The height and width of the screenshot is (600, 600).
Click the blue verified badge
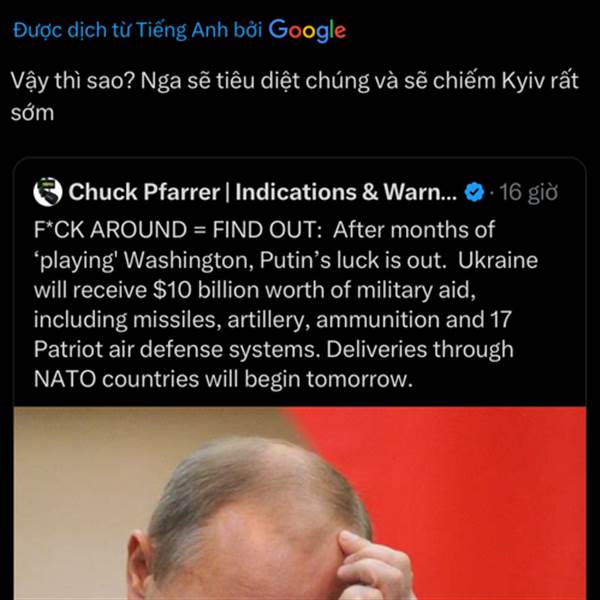click(x=474, y=192)
